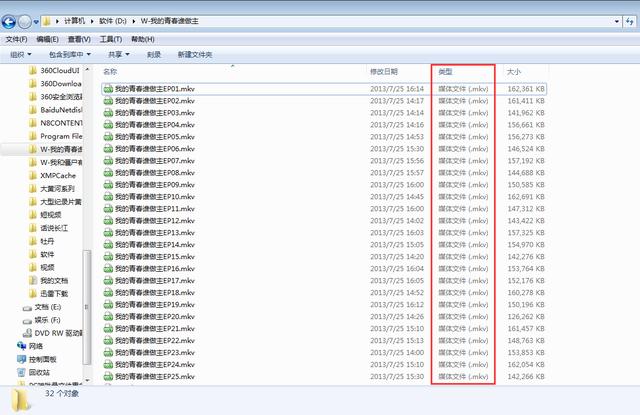
Task: Open the 文件(F) menu
Action: pos(17,39)
